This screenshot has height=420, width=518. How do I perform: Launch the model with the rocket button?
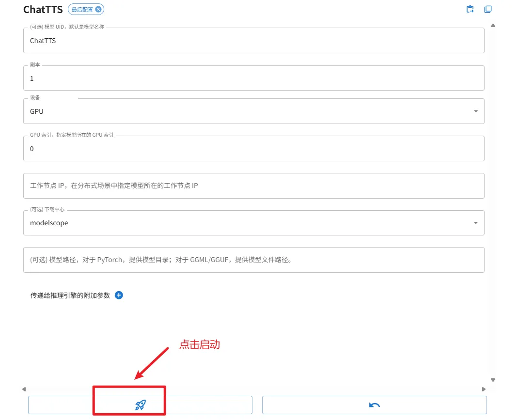click(x=140, y=405)
